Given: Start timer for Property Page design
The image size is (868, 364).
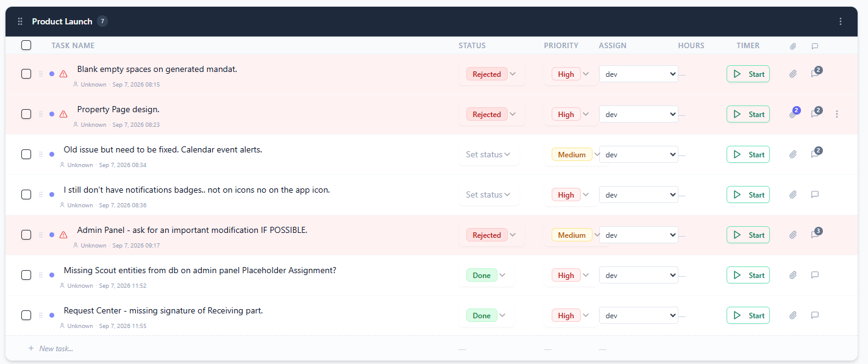Looking at the screenshot, I should 748,114.
